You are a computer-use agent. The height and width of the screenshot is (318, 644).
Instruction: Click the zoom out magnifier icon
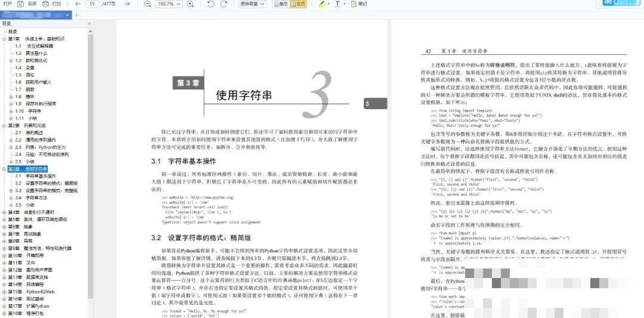coord(147,4)
